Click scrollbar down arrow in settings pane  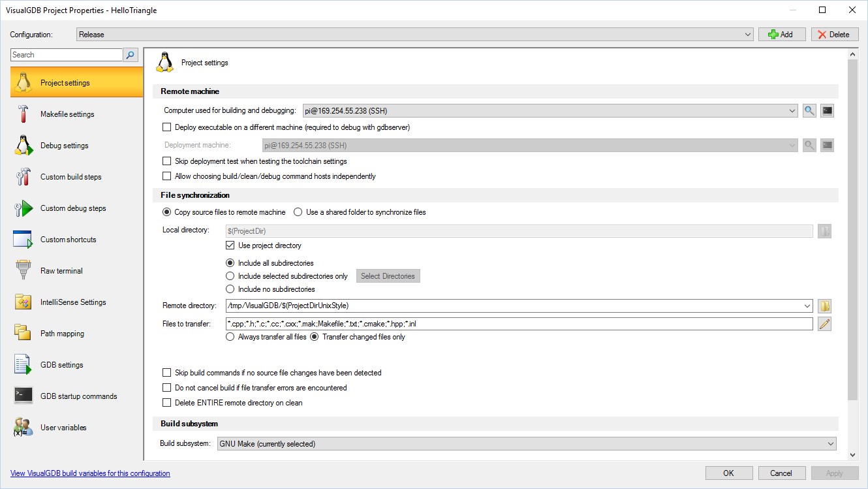(852, 454)
